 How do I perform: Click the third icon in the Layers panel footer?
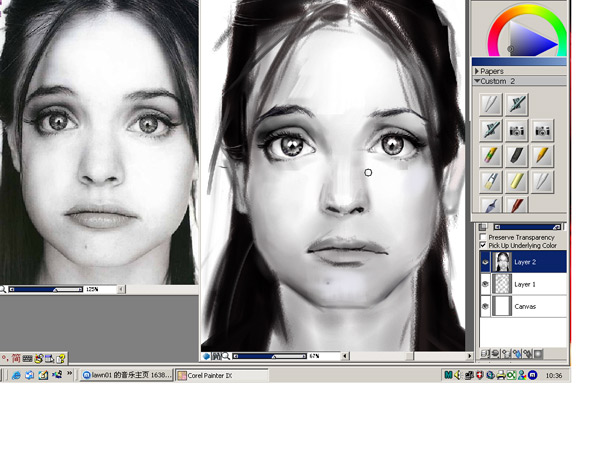[x=506, y=354]
